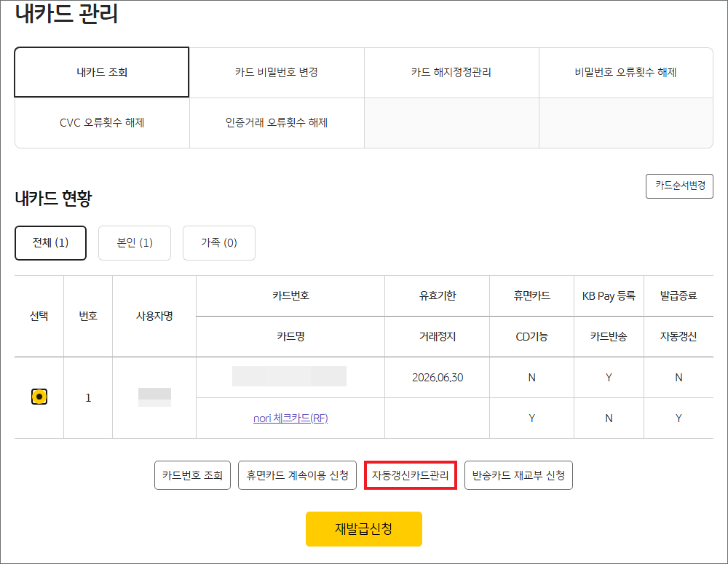The image size is (728, 564).
Task: Open the nori 체크카드(RF) link
Action: pos(290,418)
